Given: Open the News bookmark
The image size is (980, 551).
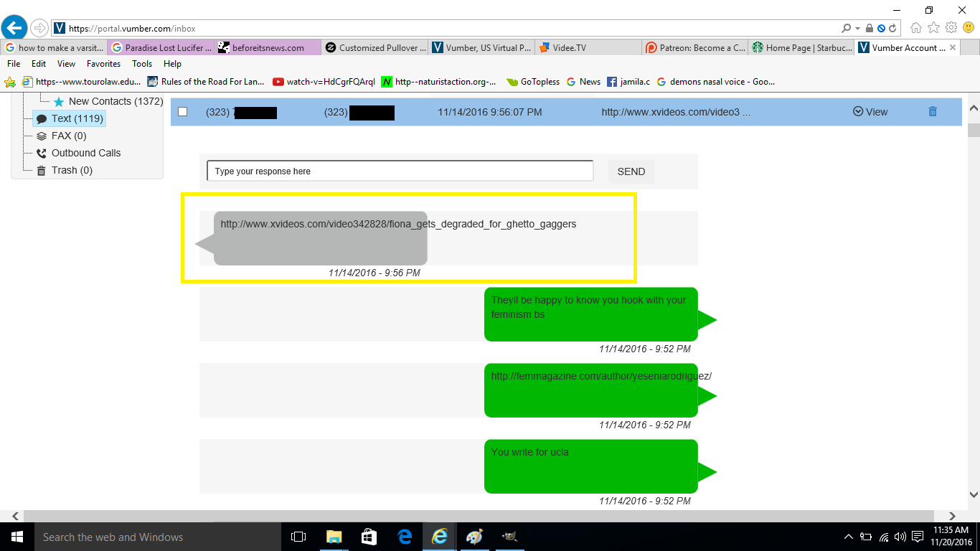Looking at the screenshot, I should [x=583, y=82].
